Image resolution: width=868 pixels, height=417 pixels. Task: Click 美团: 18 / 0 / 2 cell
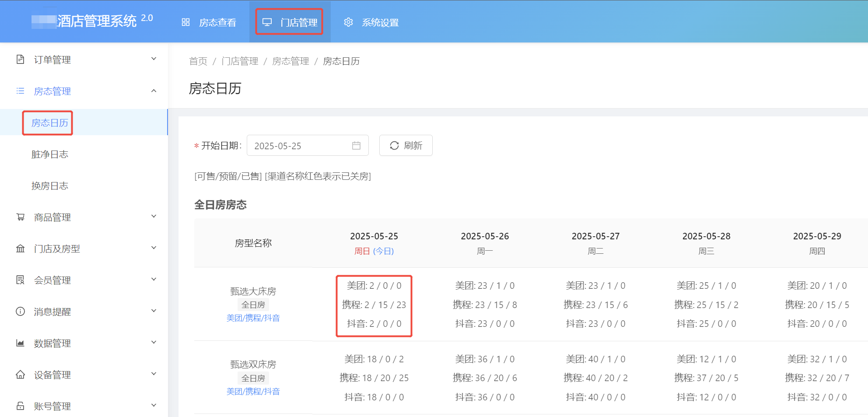point(374,359)
